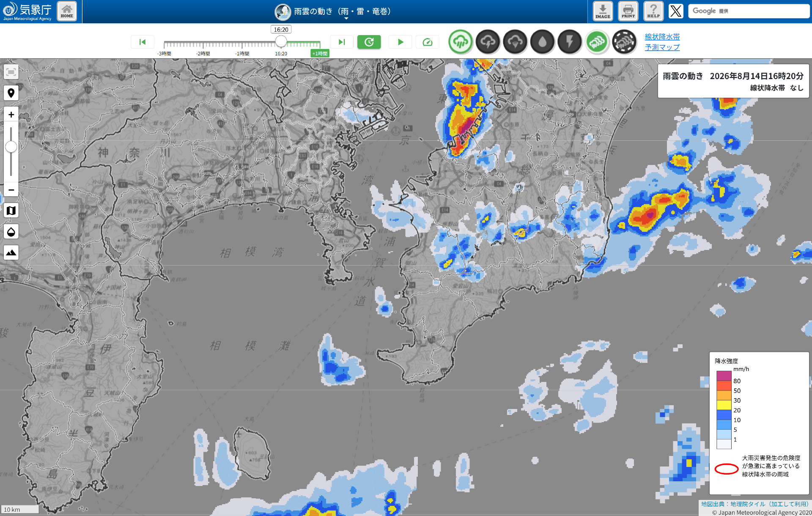
Task: Select the -2時間 mark on timeline
Action: (203, 54)
